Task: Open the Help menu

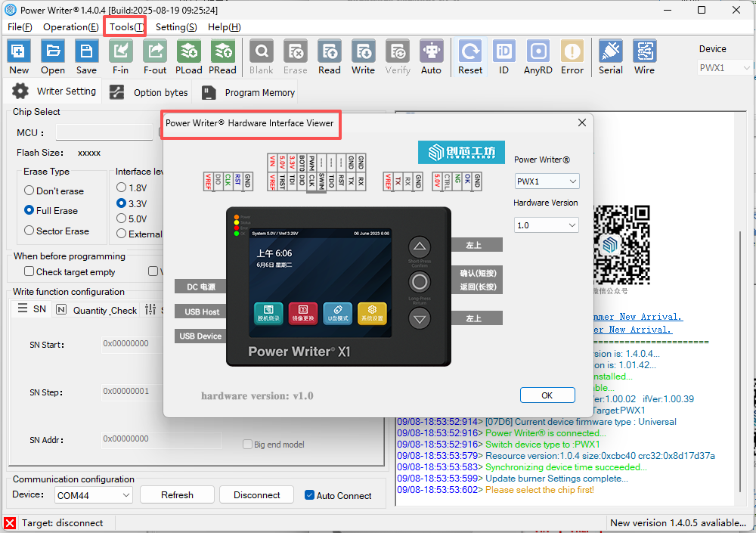Action: [225, 27]
